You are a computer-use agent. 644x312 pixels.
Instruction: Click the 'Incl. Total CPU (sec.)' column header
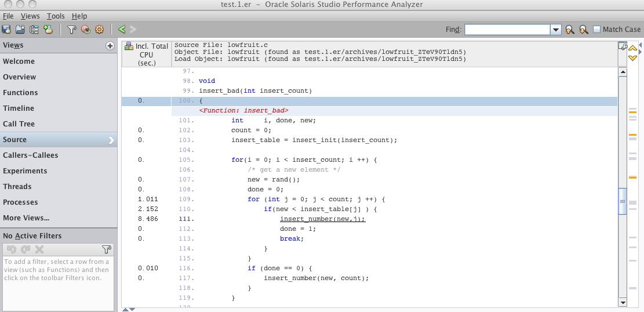[x=147, y=55]
